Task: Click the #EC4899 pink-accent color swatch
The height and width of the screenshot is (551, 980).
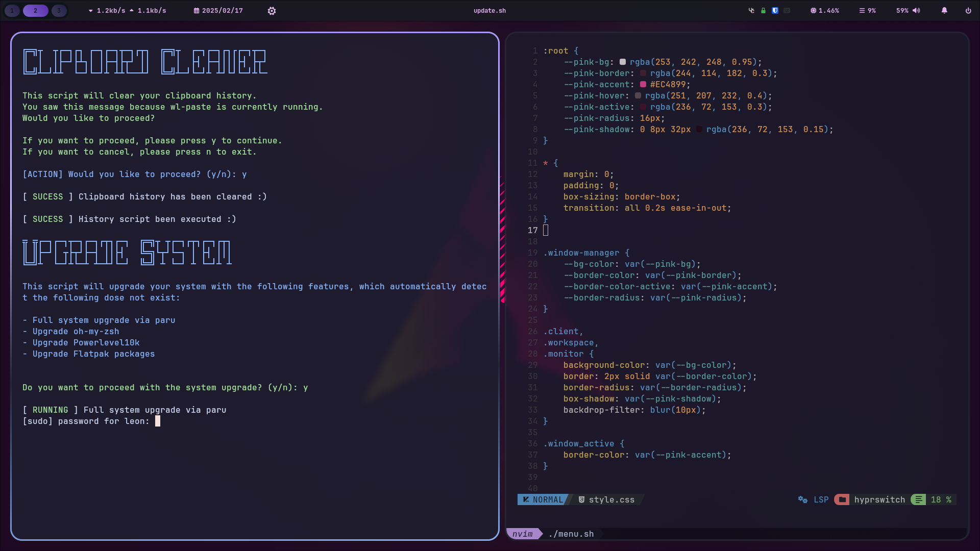Action: (643, 85)
